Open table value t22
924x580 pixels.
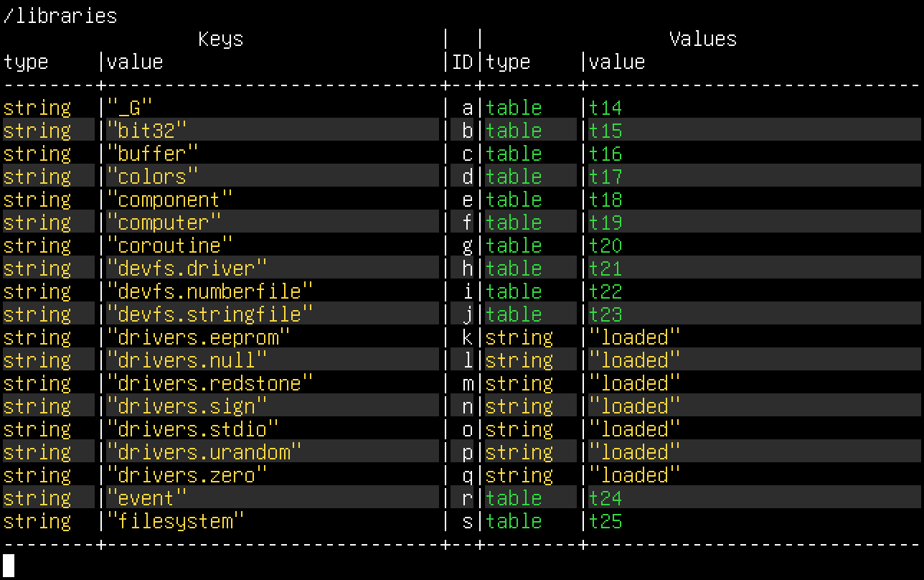coord(605,291)
